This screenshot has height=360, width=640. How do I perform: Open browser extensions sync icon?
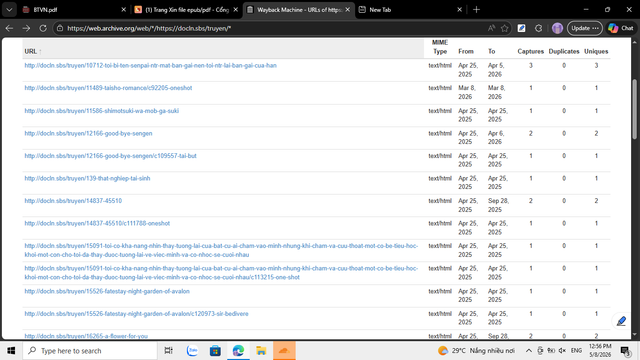coord(538,28)
